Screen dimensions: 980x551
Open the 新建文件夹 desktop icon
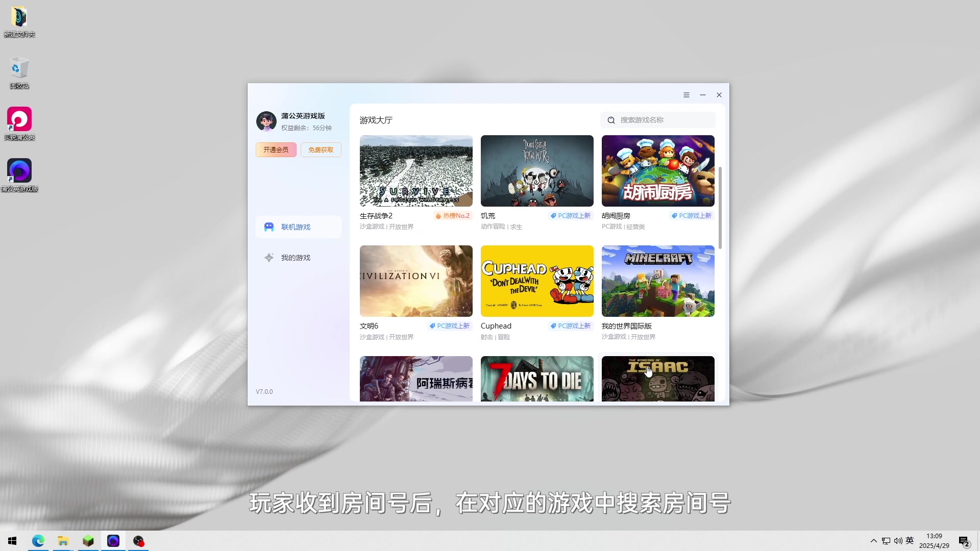point(19,22)
